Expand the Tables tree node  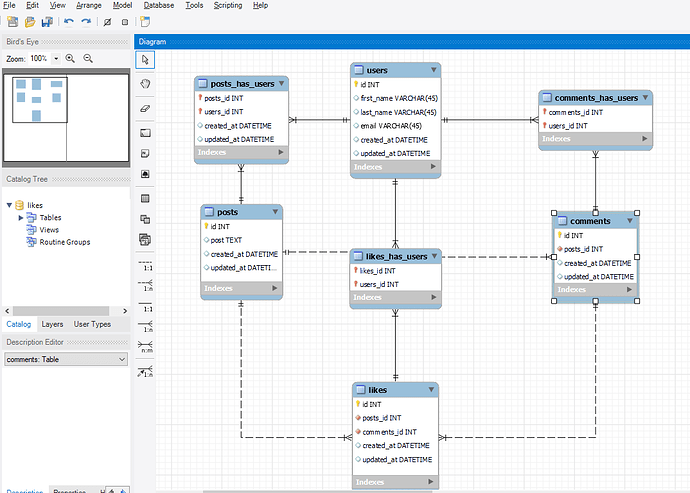click(x=21, y=217)
